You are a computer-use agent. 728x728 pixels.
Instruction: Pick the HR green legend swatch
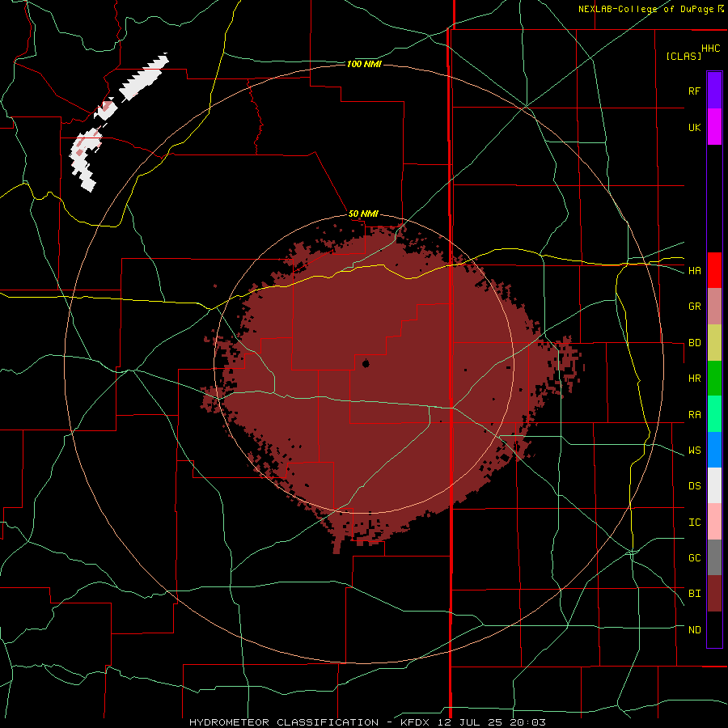[x=714, y=379]
